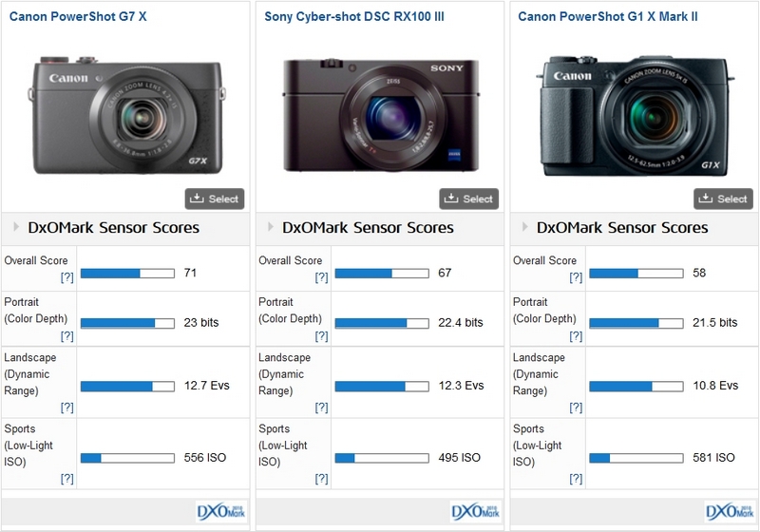Open the Canon PowerShot G7 X title link
The height and width of the screenshot is (532, 760).
point(78,16)
